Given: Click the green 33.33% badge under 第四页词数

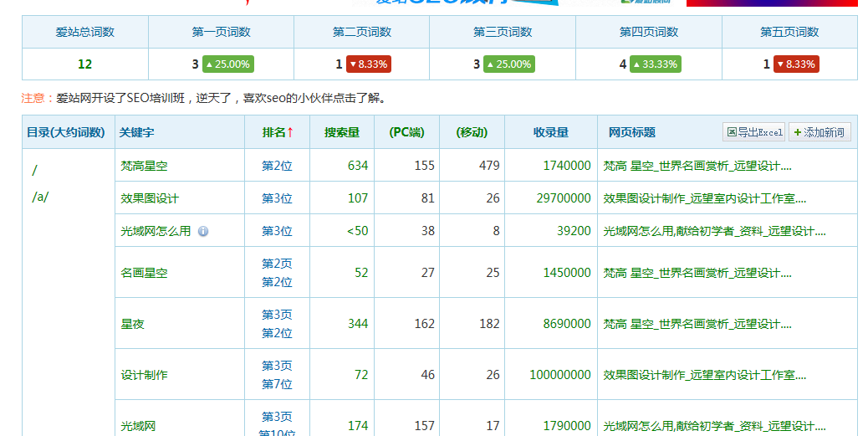Looking at the screenshot, I should pyautogui.click(x=655, y=64).
